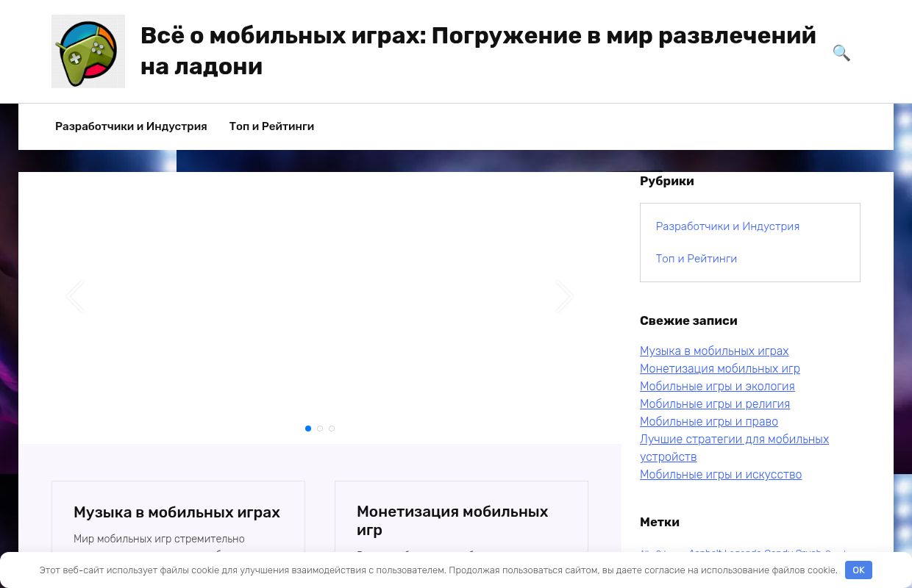This screenshot has width=912, height=588.
Task: Open 'Мобильные игры и право' post
Action: [x=708, y=421]
